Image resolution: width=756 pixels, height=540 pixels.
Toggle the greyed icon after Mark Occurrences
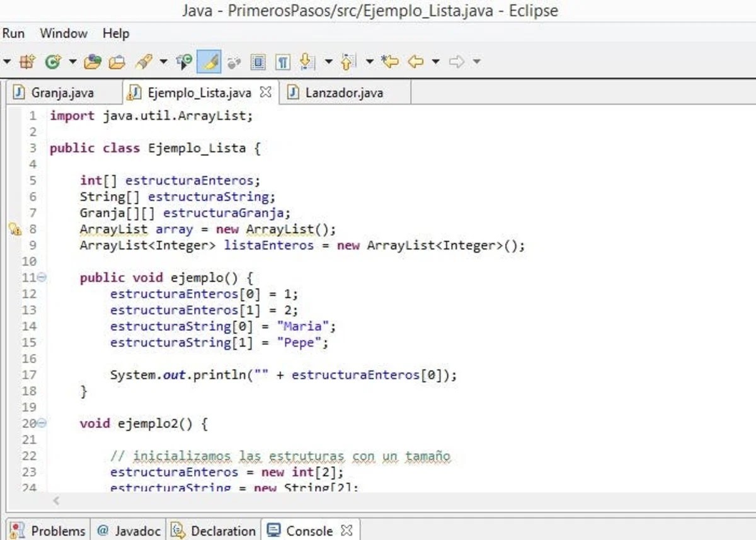tap(234, 62)
